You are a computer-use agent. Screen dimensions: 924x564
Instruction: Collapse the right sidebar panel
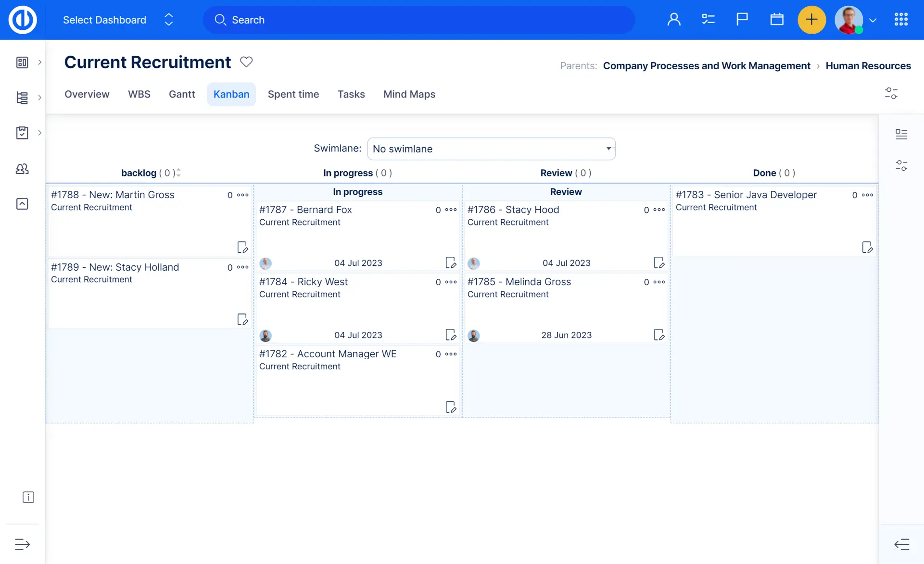pos(901,544)
